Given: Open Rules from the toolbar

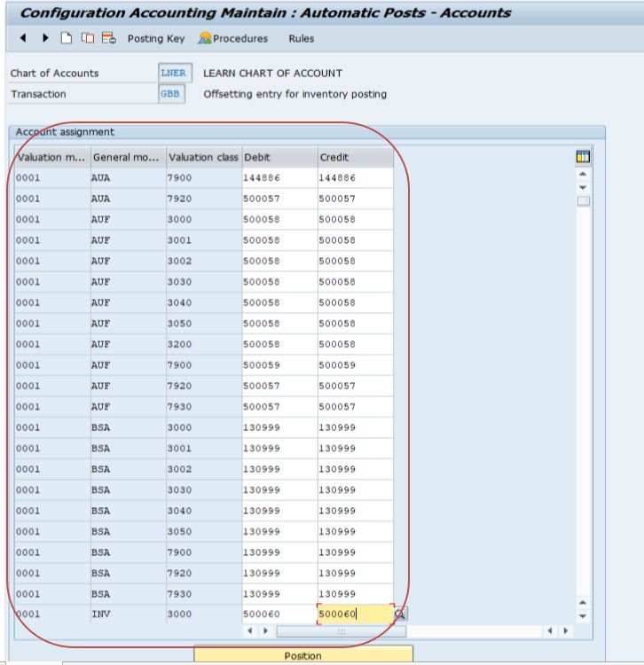Looking at the screenshot, I should point(302,39).
